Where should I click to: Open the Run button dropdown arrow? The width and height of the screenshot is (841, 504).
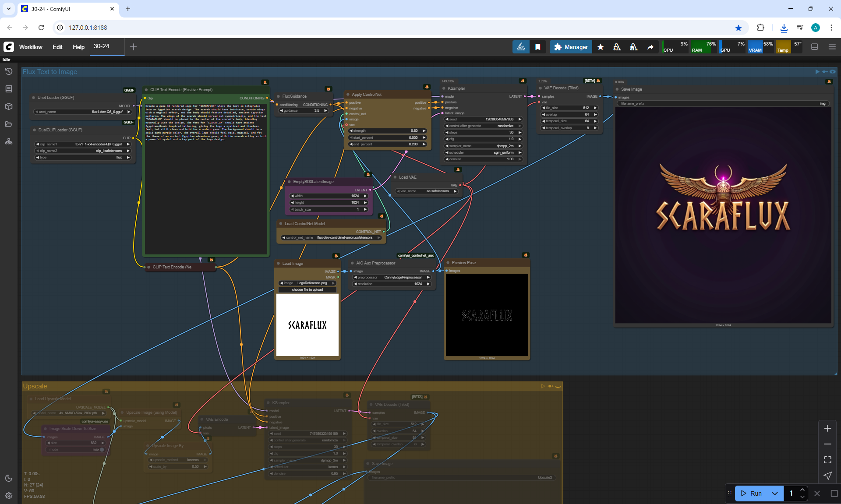click(774, 493)
